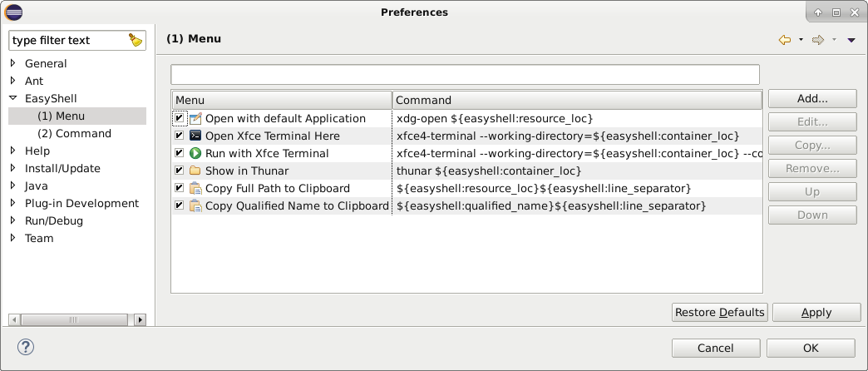
Task: Expand the Install/Update tree node
Action: pos(13,168)
